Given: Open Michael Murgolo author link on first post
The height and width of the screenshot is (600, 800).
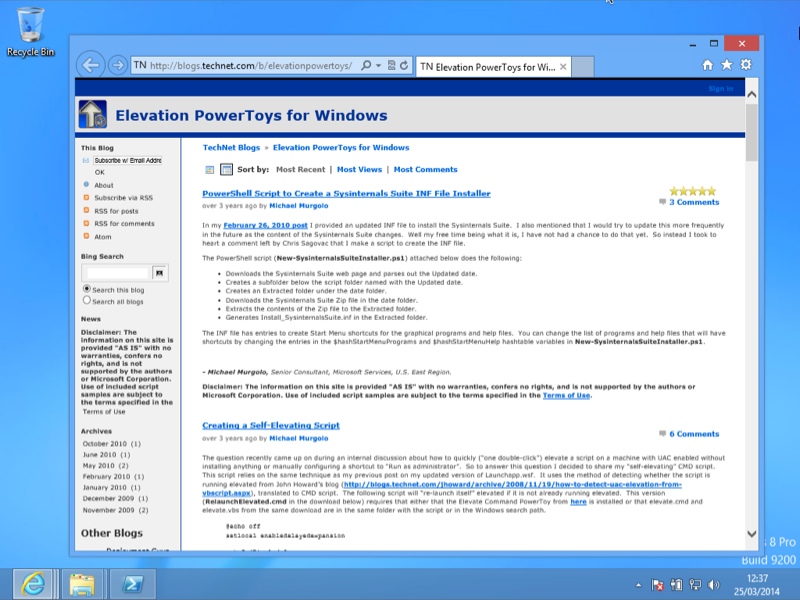Looking at the screenshot, I should 298,206.
